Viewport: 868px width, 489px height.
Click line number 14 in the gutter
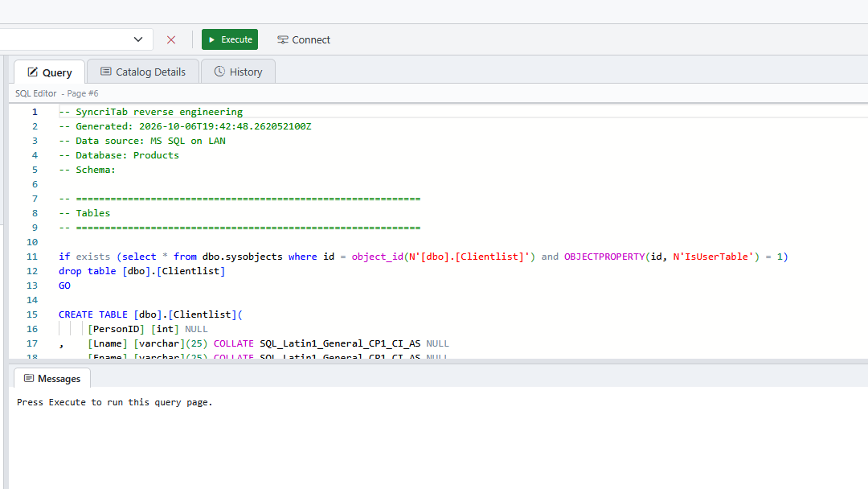tap(32, 300)
